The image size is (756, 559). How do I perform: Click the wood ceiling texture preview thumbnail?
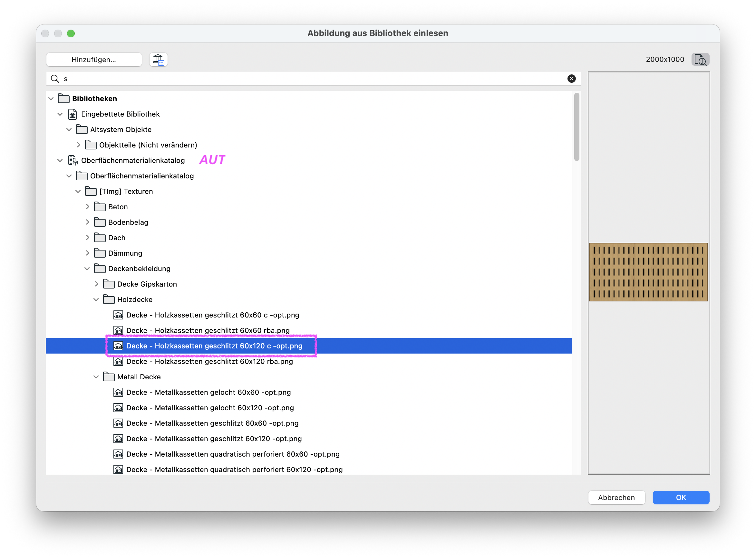[648, 272]
